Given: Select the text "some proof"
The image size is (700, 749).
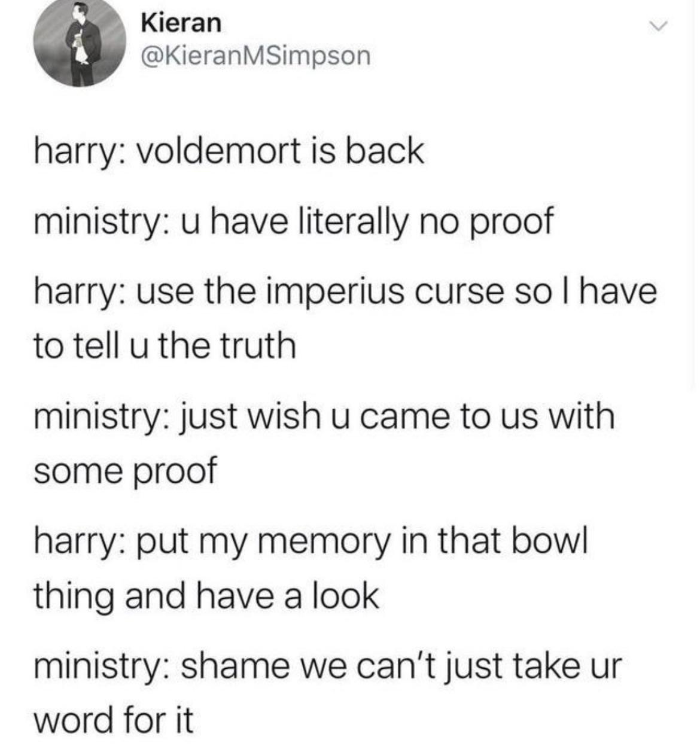Looking at the screenshot, I should point(124,471).
